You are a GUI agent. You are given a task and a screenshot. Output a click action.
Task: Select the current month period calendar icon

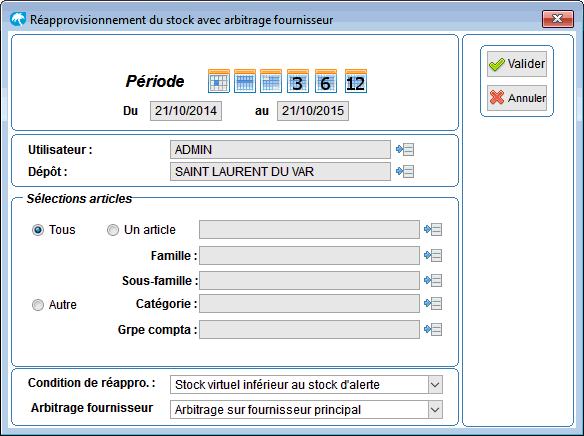(271, 81)
